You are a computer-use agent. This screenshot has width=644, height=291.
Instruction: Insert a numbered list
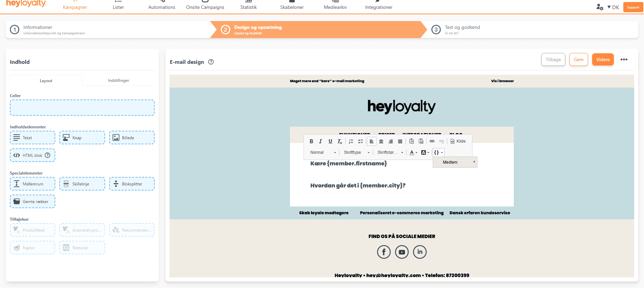[351, 141]
